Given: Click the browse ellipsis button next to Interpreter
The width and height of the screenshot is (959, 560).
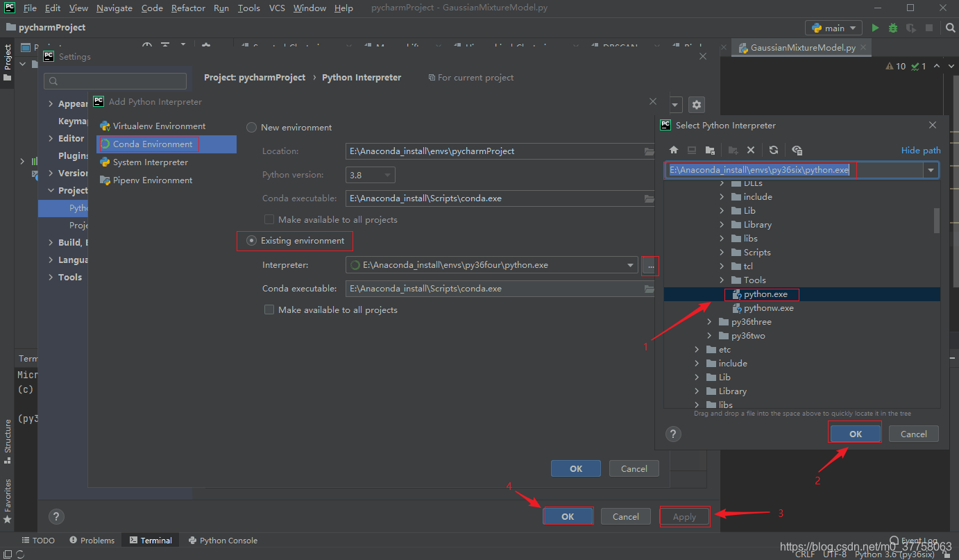Looking at the screenshot, I should click(651, 265).
